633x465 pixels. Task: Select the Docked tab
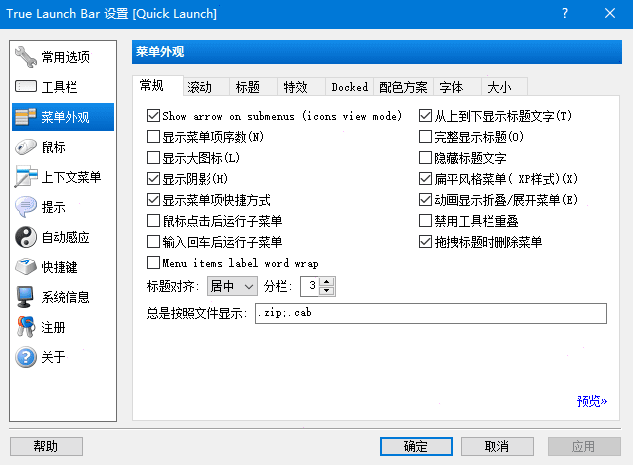coord(350,87)
